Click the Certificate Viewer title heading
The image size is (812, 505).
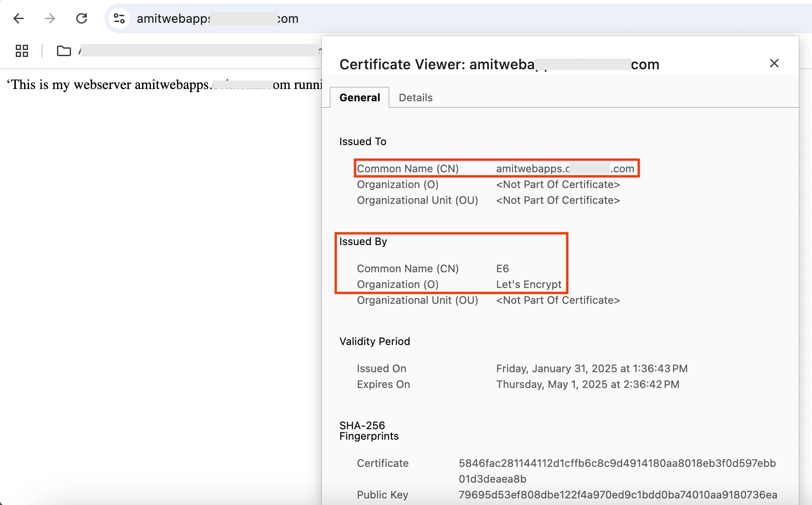pos(499,64)
